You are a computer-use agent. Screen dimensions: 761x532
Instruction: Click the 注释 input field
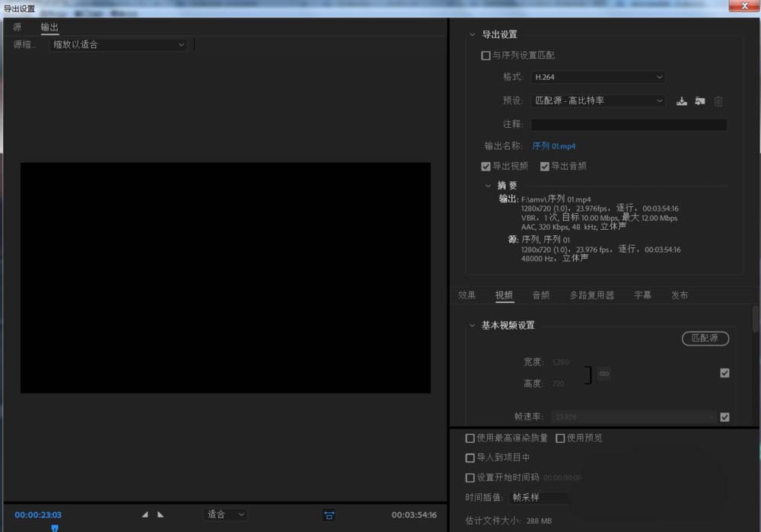point(629,124)
